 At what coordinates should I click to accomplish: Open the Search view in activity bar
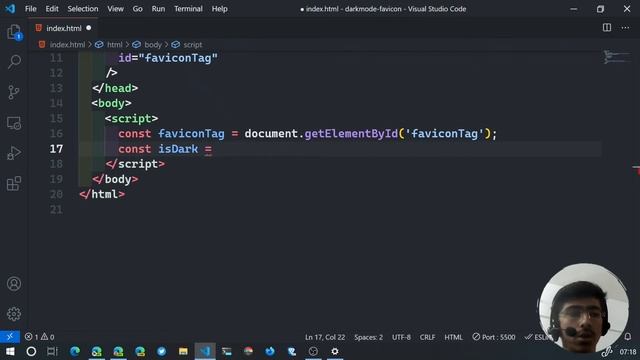[x=14, y=62]
